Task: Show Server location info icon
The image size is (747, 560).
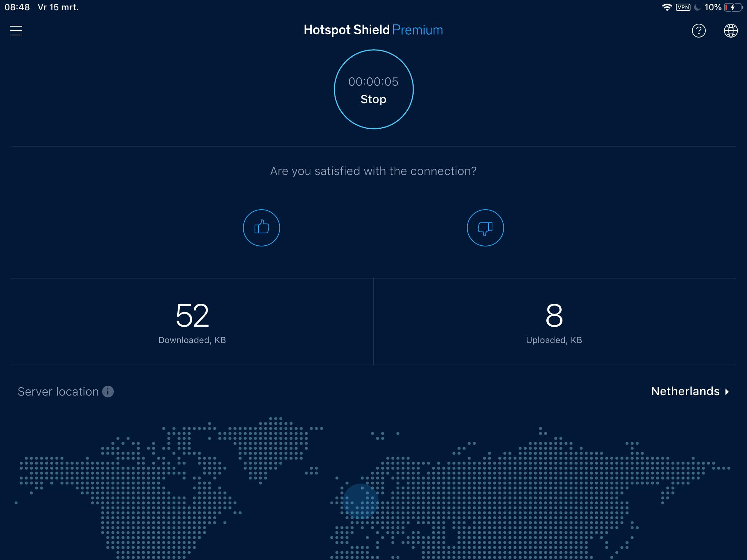Action: [108, 392]
